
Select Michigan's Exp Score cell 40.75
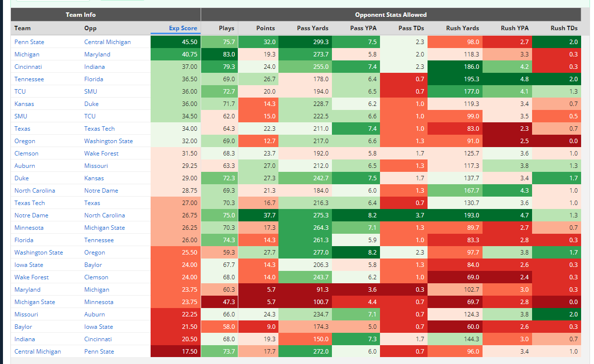pyautogui.click(x=175, y=54)
